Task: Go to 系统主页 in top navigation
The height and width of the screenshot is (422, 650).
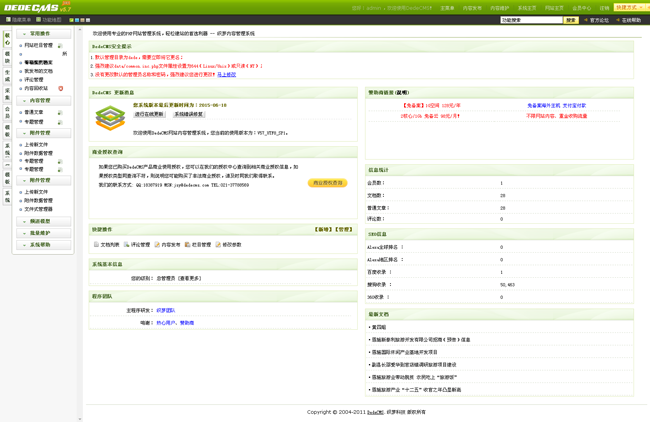Action: (527, 8)
